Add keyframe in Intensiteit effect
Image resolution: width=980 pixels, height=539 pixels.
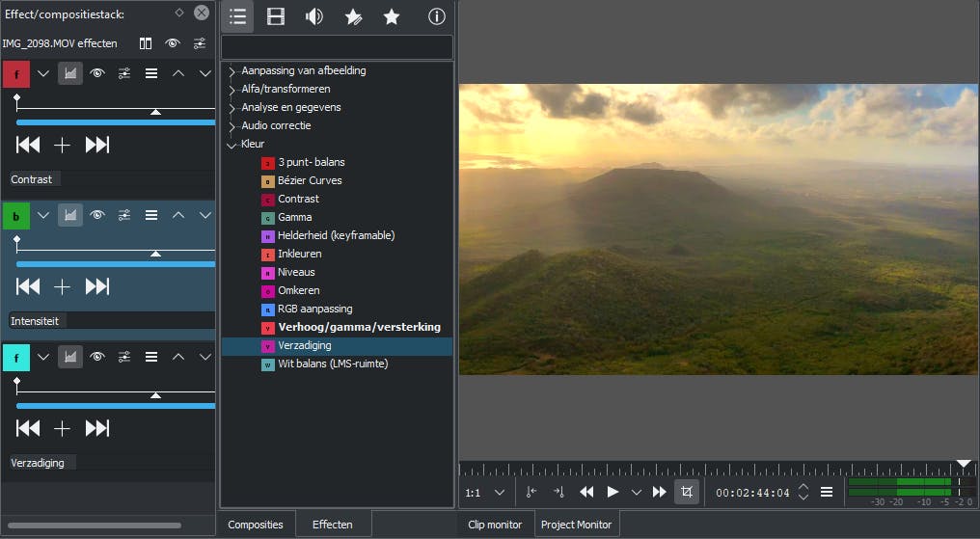(x=62, y=286)
